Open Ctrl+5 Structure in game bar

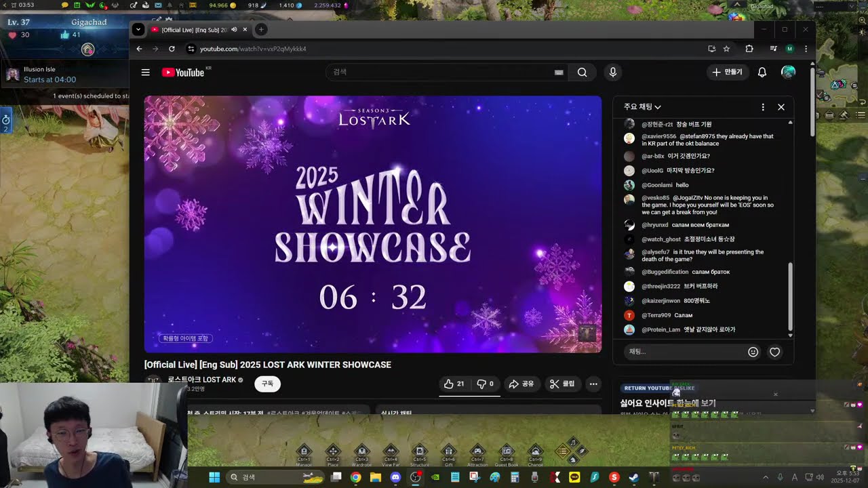(x=420, y=451)
